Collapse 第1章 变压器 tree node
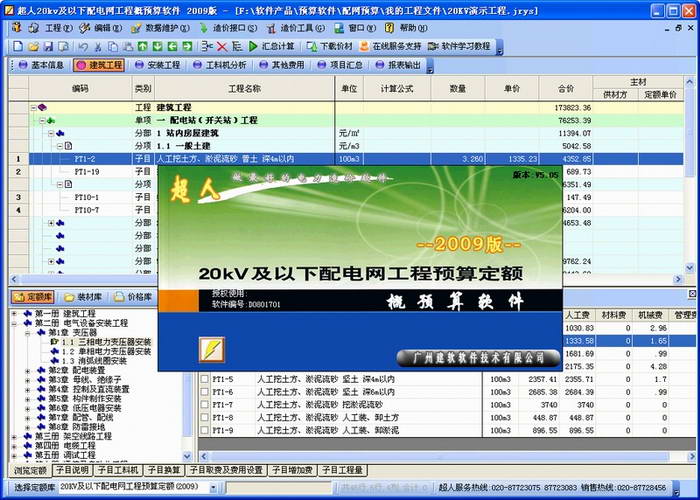The height and width of the screenshot is (500, 700). point(28,333)
